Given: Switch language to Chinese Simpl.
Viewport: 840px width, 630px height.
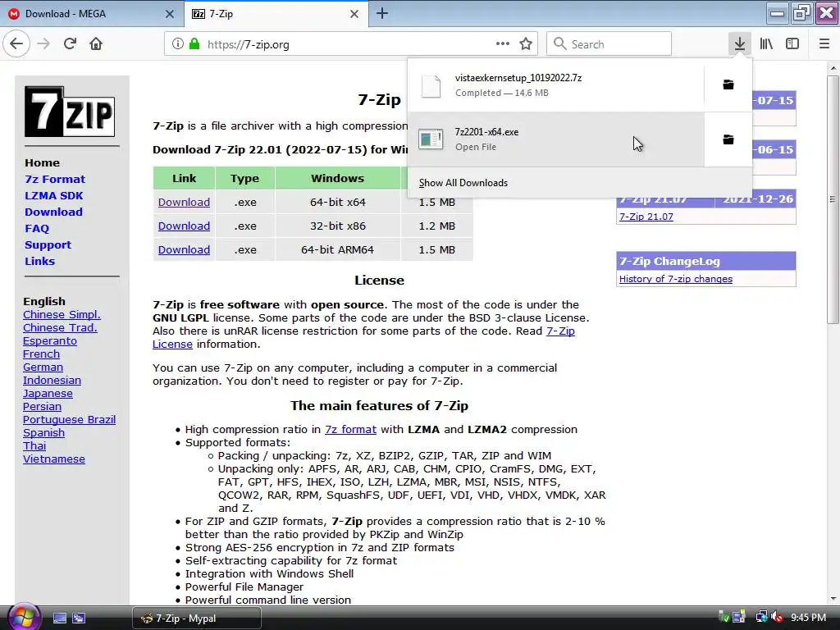Looking at the screenshot, I should (x=62, y=314).
